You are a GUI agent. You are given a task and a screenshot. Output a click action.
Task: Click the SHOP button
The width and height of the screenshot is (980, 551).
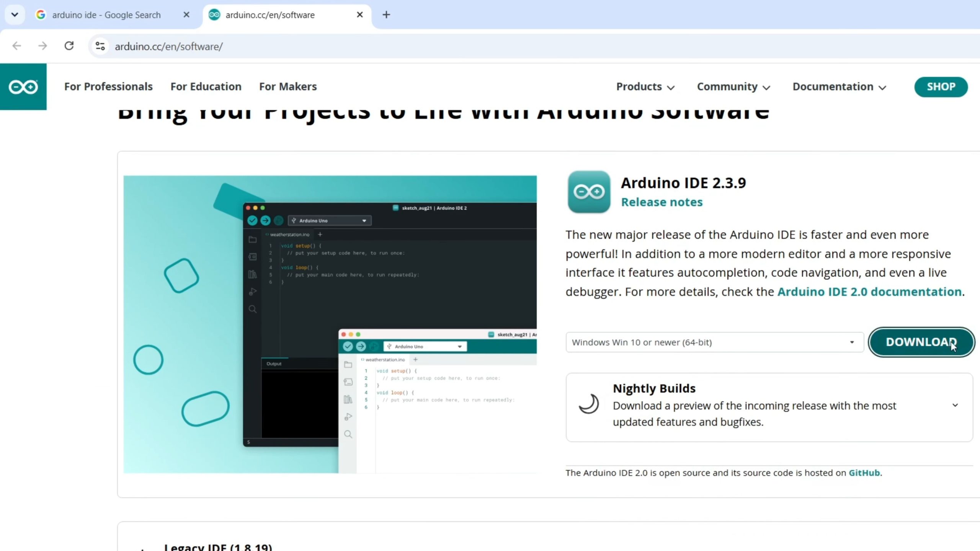point(941,87)
